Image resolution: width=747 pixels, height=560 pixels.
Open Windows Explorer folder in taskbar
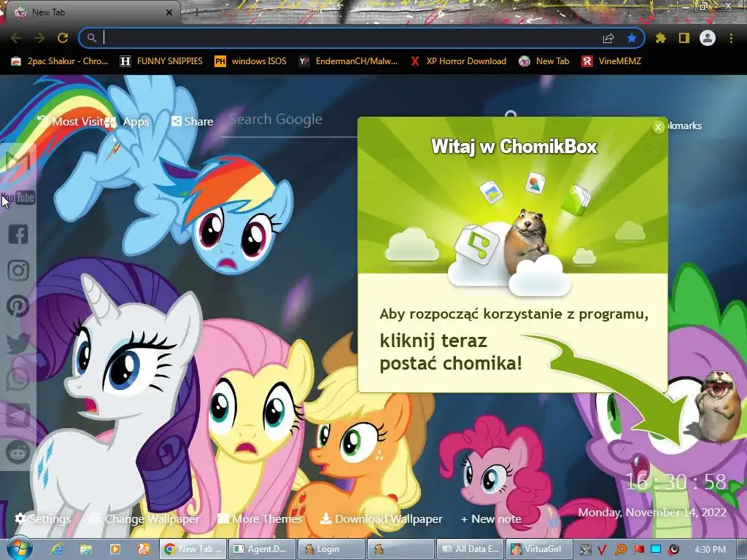point(86,549)
